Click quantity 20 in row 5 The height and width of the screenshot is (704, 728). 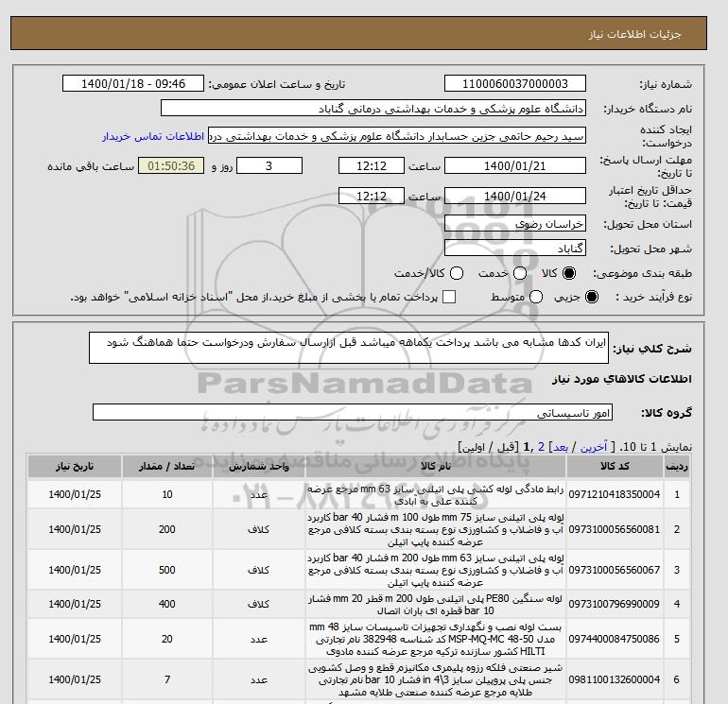[167, 639]
